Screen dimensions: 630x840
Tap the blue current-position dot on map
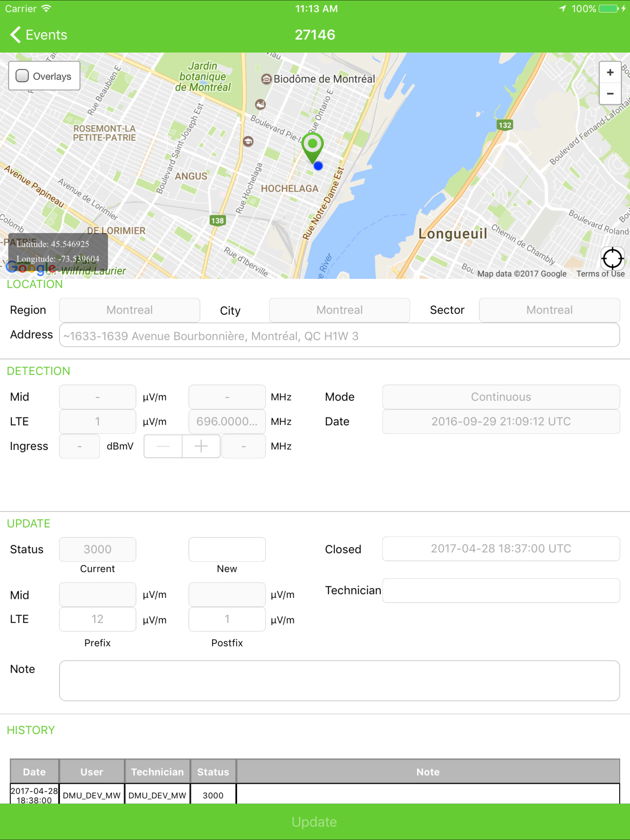(318, 166)
